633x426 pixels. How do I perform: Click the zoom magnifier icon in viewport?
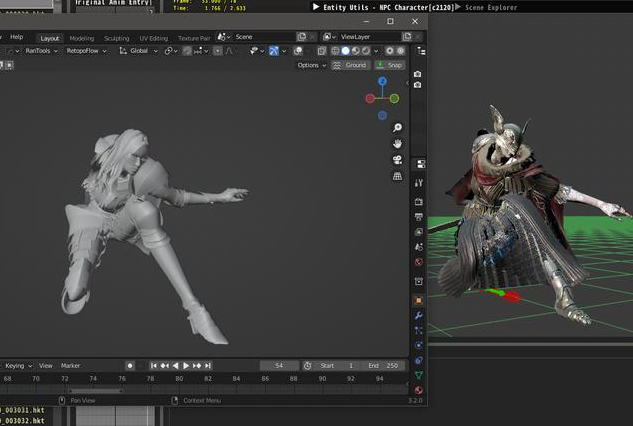pos(397,128)
